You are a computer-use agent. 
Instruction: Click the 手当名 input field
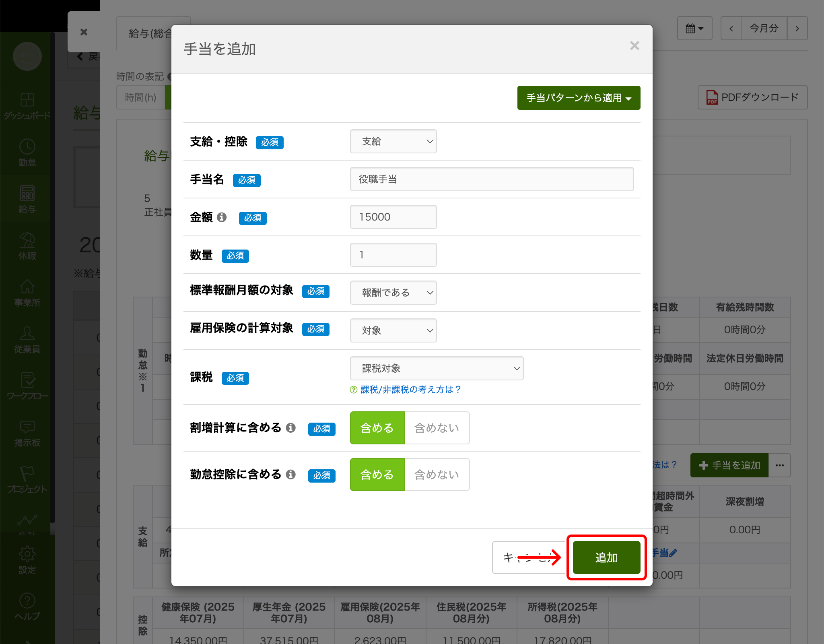pyautogui.click(x=492, y=179)
